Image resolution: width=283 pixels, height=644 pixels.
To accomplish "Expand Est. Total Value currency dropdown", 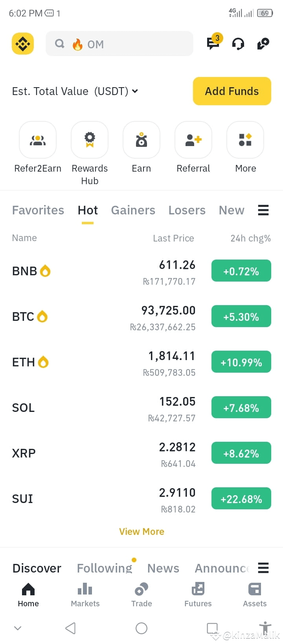I will click(x=135, y=91).
